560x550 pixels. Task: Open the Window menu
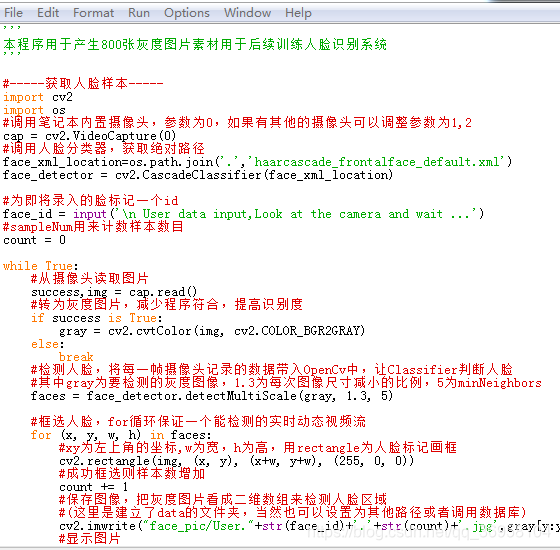point(248,13)
